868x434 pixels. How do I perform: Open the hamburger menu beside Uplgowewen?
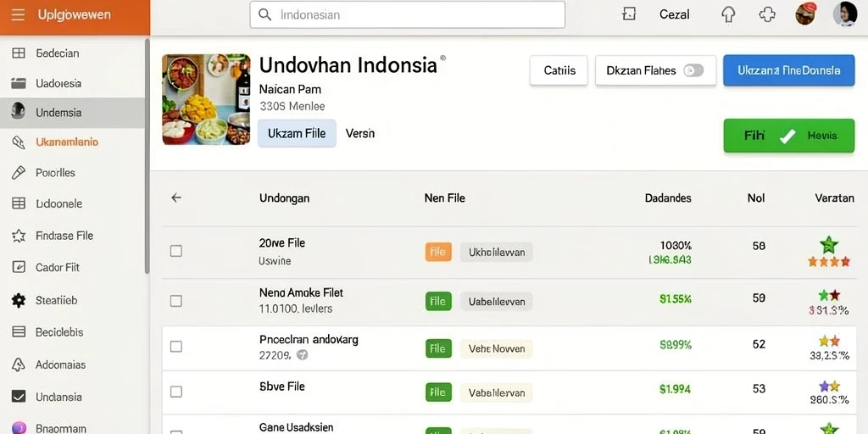click(18, 15)
